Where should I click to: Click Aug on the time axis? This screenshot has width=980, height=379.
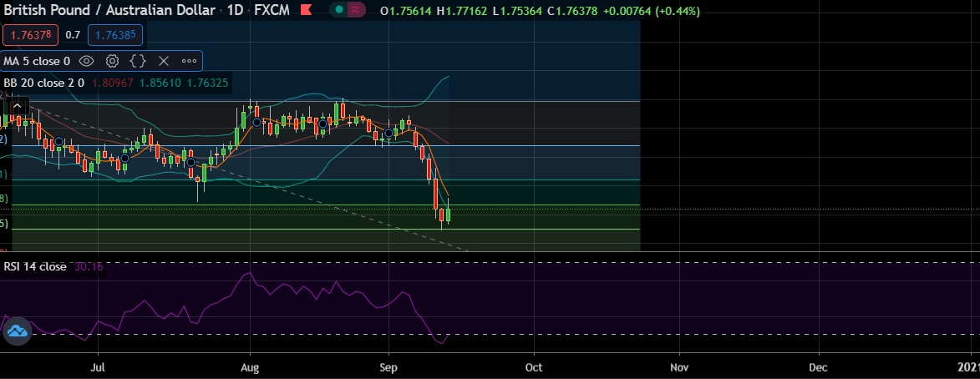coord(250,368)
